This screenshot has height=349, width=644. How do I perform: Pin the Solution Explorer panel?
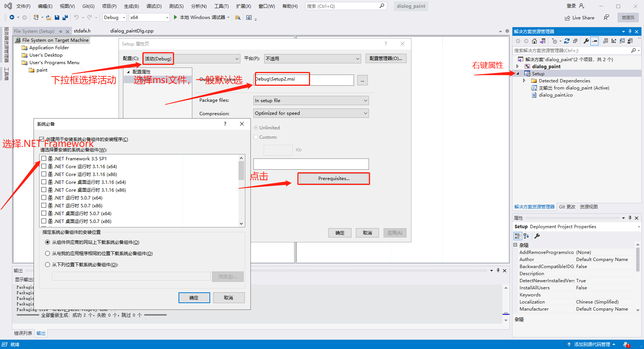[x=630, y=31]
